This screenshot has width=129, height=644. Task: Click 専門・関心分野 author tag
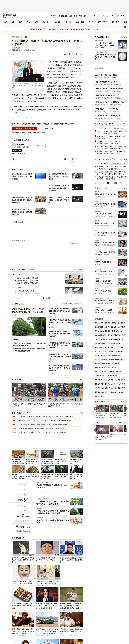click(x=17, y=150)
